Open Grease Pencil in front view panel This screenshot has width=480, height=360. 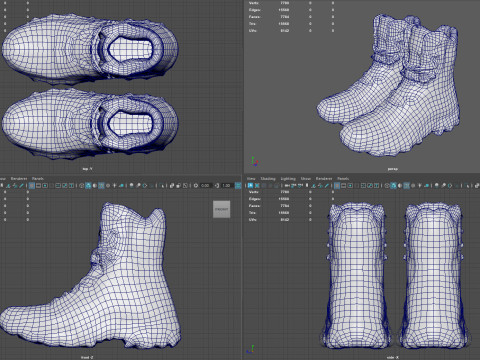tap(21, 185)
